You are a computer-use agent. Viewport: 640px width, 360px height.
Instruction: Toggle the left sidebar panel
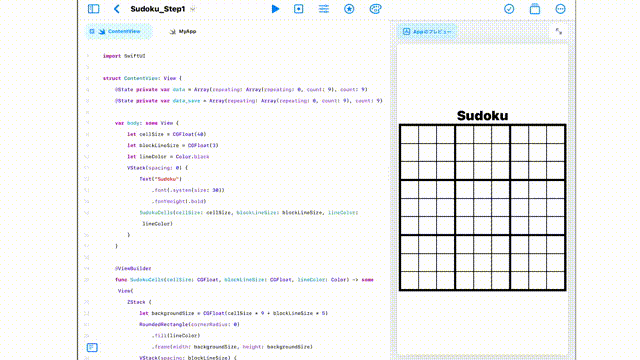pyautogui.click(x=93, y=9)
